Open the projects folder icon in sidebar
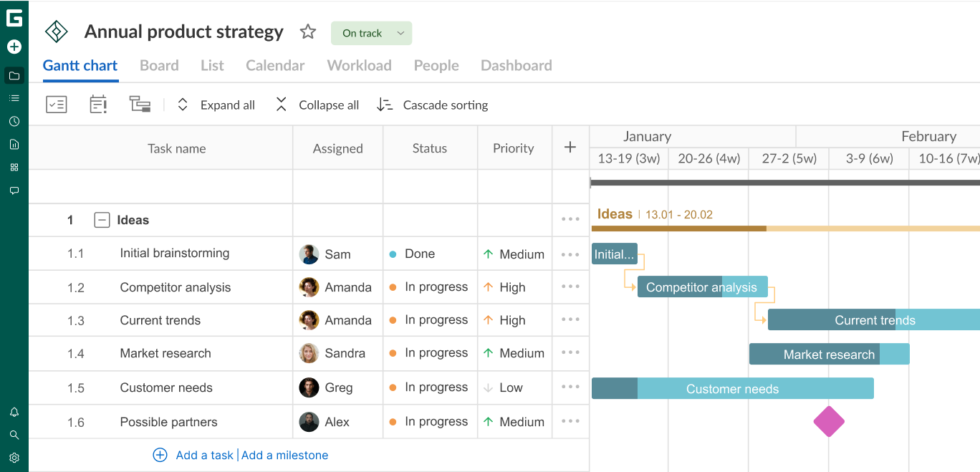 14,75
